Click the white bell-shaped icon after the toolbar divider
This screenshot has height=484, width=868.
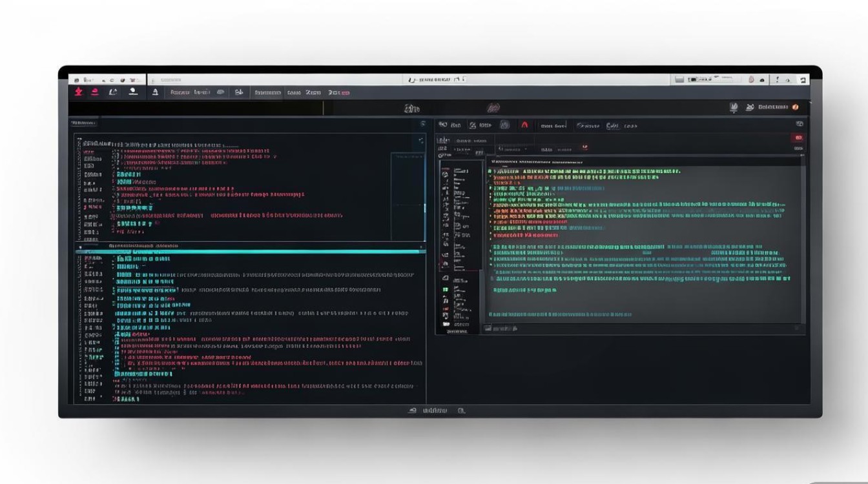coord(155,92)
